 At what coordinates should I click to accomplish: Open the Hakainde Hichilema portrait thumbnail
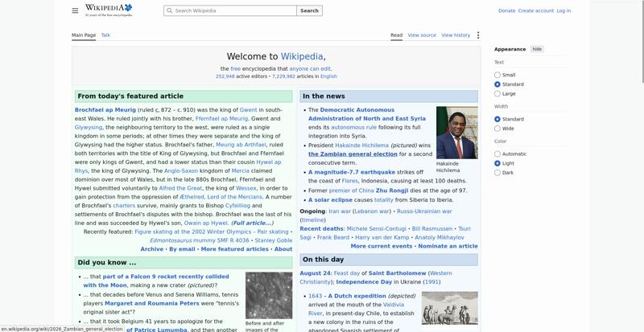457,133
